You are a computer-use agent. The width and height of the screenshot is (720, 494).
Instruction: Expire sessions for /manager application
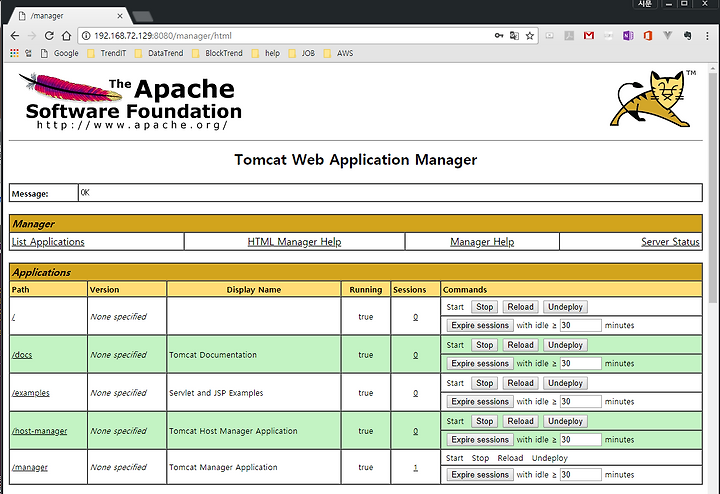click(480, 475)
